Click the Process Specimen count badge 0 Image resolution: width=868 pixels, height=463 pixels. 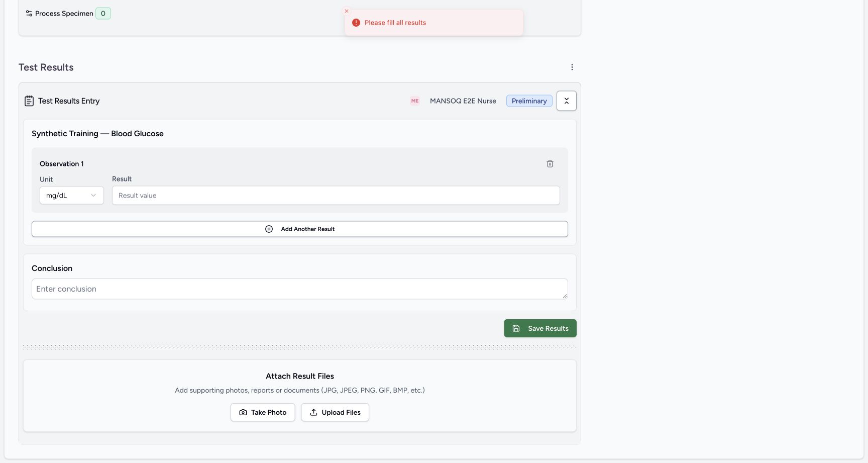(103, 14)
